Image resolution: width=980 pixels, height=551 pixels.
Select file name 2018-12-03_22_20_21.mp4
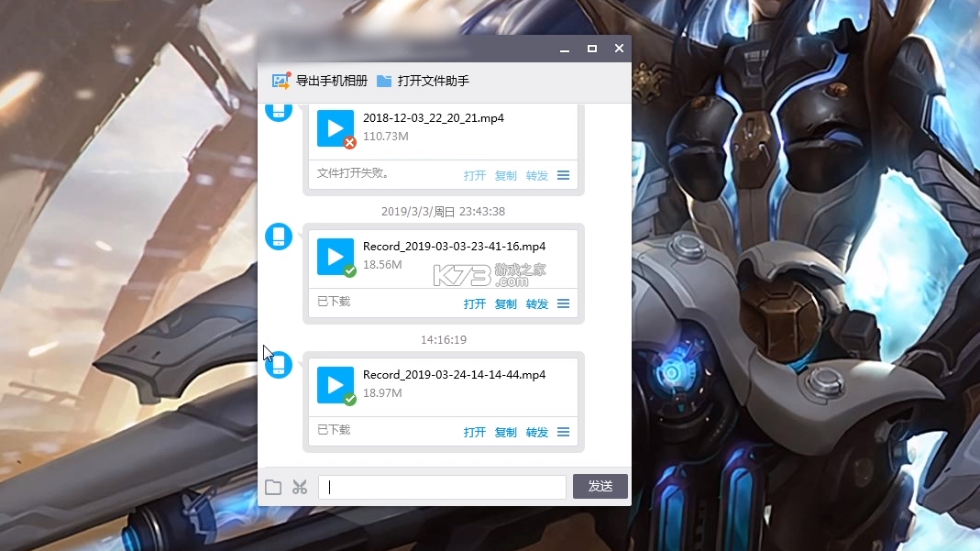[x=433, y=117]
